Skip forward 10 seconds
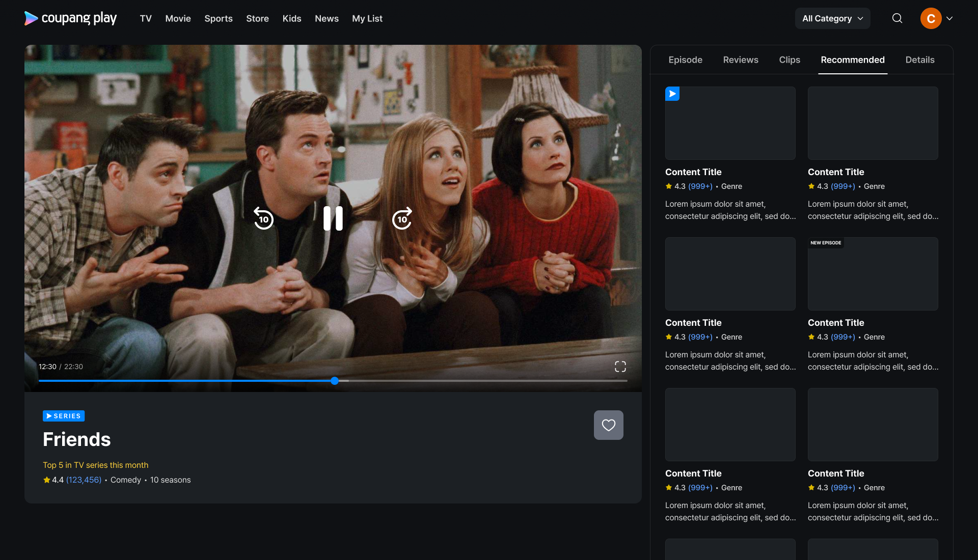The height and width of the screenshot is (560, 978). pos(402,218)
